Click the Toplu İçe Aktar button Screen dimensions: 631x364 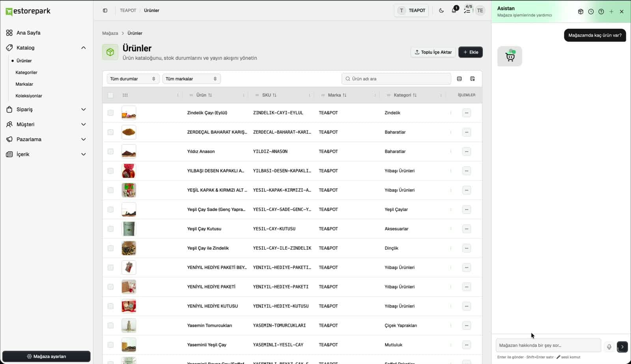[x=433, y=52]
